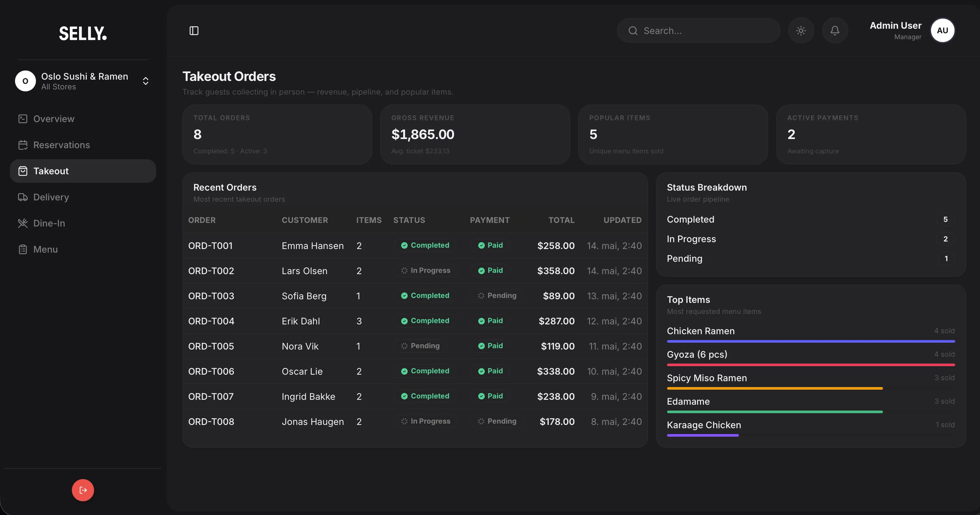Click the Menu clipboard icon

pyautogui.click(x=23, y=249)
